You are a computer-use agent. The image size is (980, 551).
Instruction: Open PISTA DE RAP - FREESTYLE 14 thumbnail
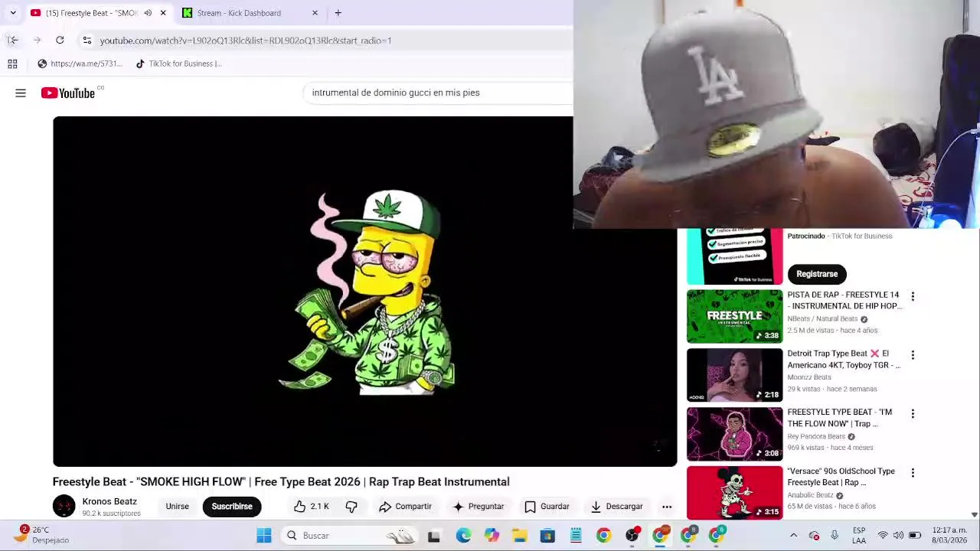(735, 316)
